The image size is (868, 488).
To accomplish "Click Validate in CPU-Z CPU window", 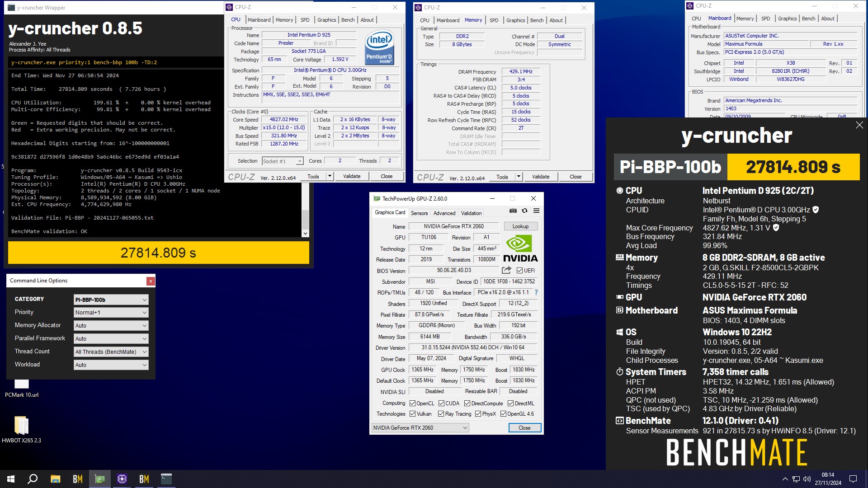I will [x=352, y=176].
